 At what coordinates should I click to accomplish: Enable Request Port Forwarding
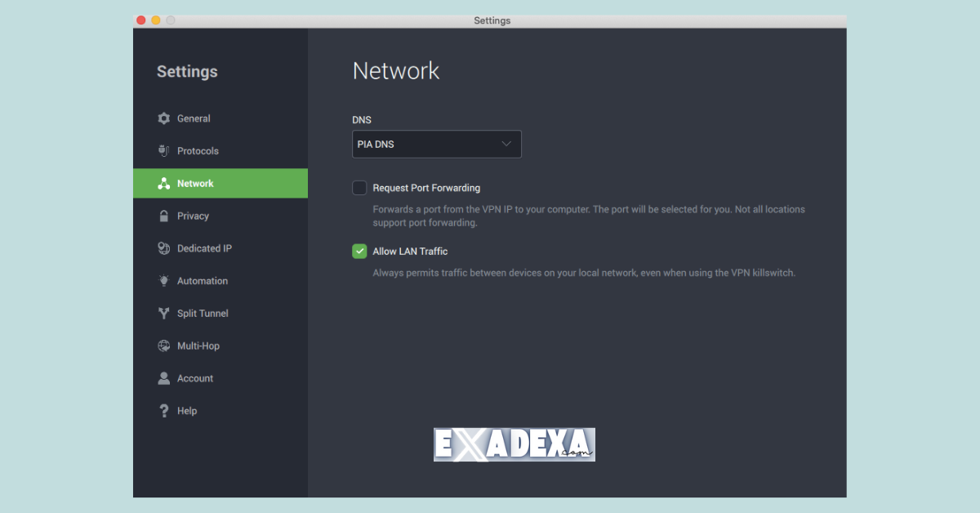[359, 187]
